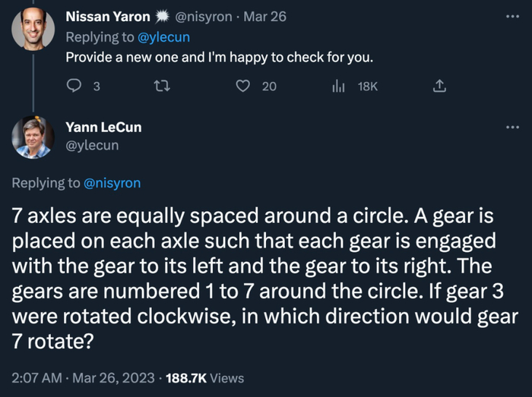
Task: Click the @nisyron mention in Replying to
Action: (111, 182)
